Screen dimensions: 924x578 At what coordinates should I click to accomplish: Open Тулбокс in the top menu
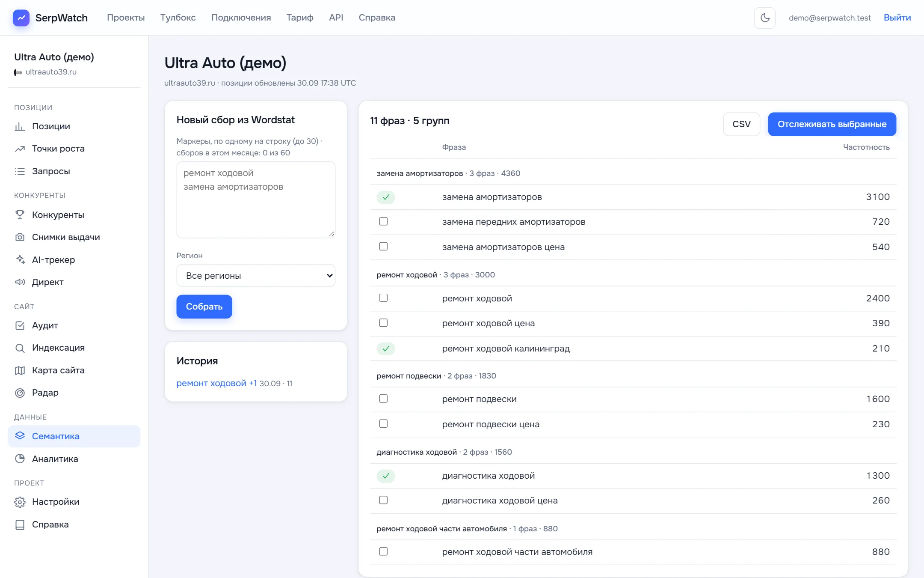point(178,18)
